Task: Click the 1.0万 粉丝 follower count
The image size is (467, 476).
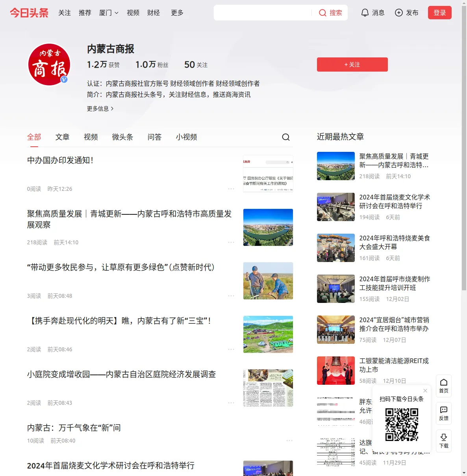Action: pos(152,65)
